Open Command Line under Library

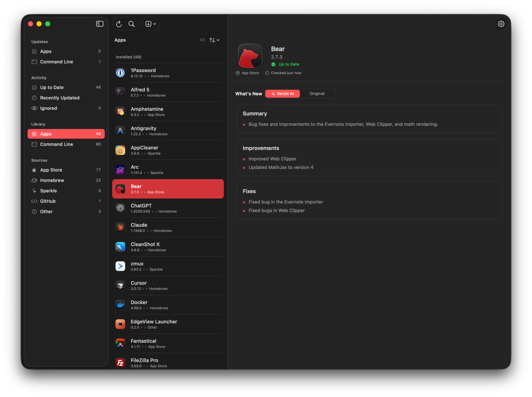point(66,144)
